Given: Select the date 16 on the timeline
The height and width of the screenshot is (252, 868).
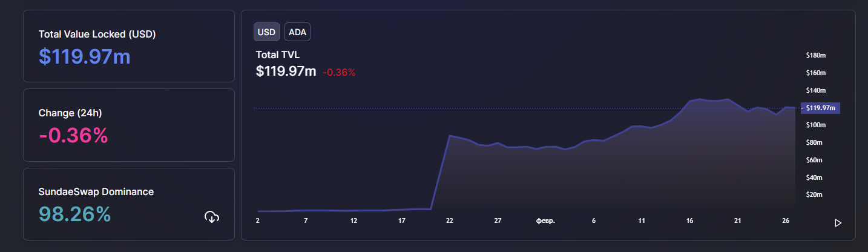Looking at the screenshot, I should [689, 221].
